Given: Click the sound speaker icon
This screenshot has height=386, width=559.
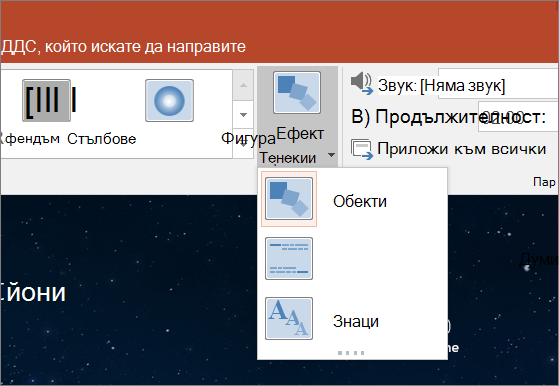Looking at the screenshot, I should point(361,83).
